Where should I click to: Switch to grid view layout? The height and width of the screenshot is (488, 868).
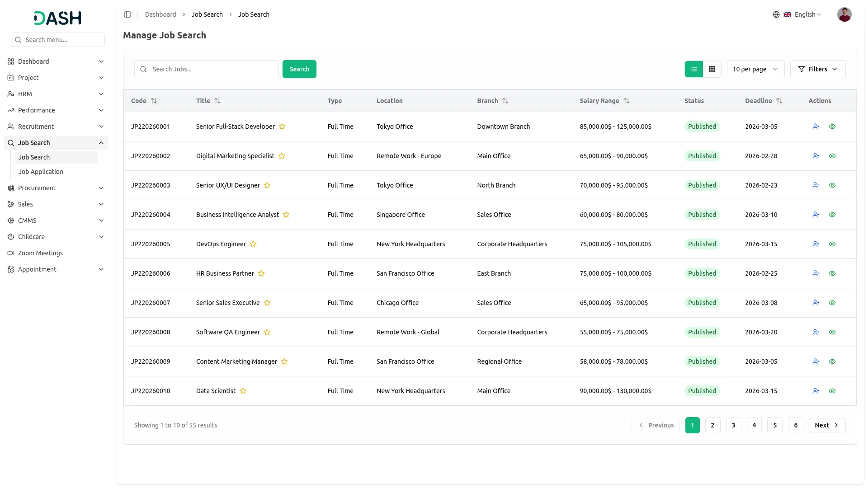pyautogui.click(x=712, y=69)
